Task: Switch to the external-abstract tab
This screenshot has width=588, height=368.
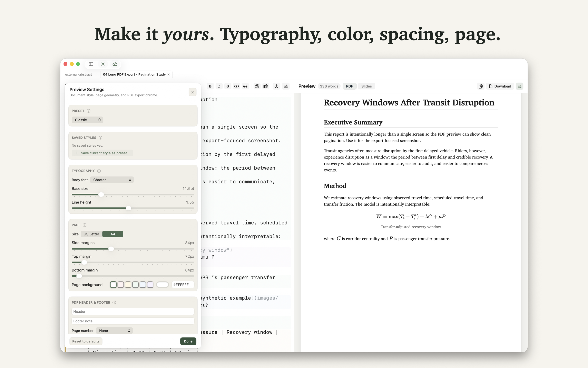Action: coord(78,74)
